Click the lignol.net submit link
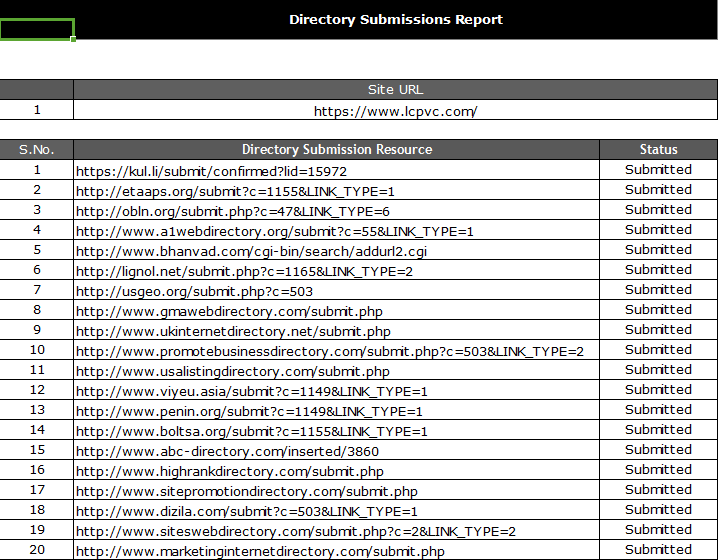Screen dimensions: 718x560 [x=244, y=272]
